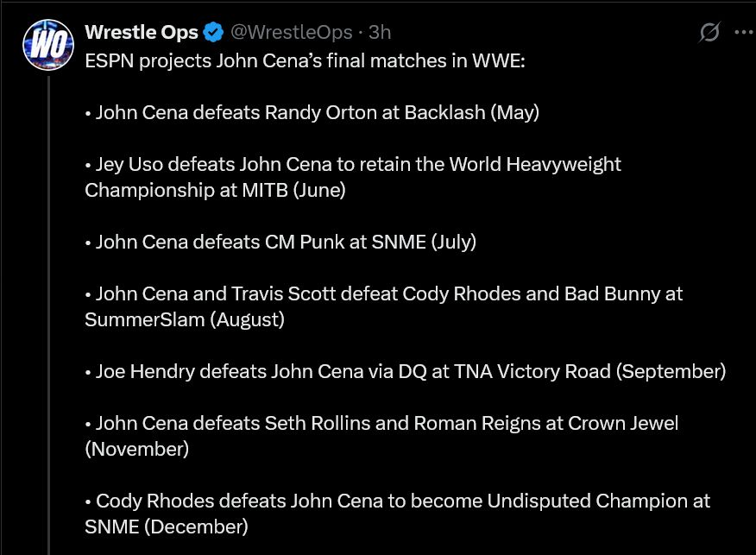Click the Cody Rhodes Undisputed Champion line

pos(398,501)
